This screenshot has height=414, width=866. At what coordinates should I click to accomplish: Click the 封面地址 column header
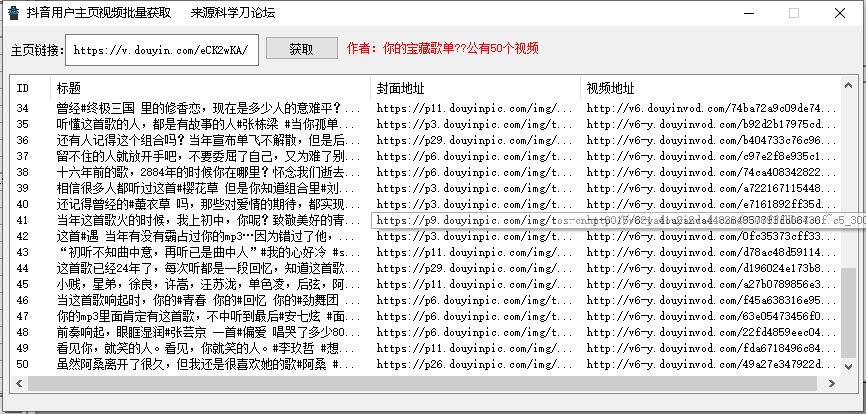tap(476, 88)
